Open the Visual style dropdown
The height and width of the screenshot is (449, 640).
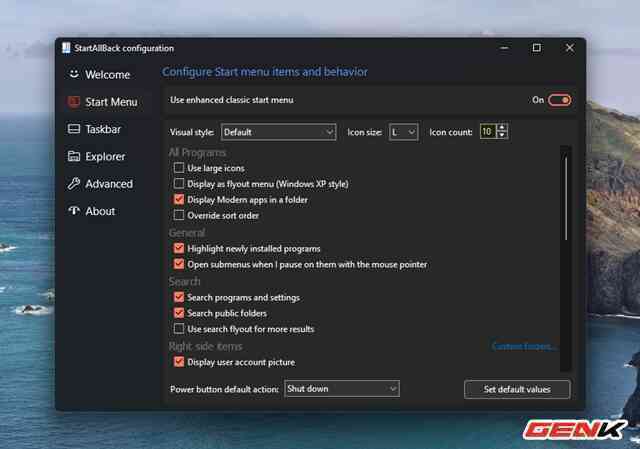[278, 132]
